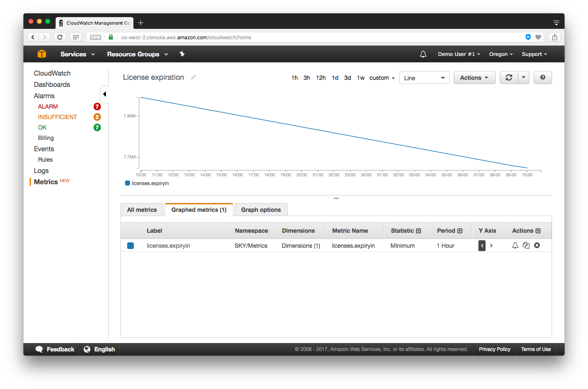Open the Services menu
588x389 pixels.
(x=77, y=54)
